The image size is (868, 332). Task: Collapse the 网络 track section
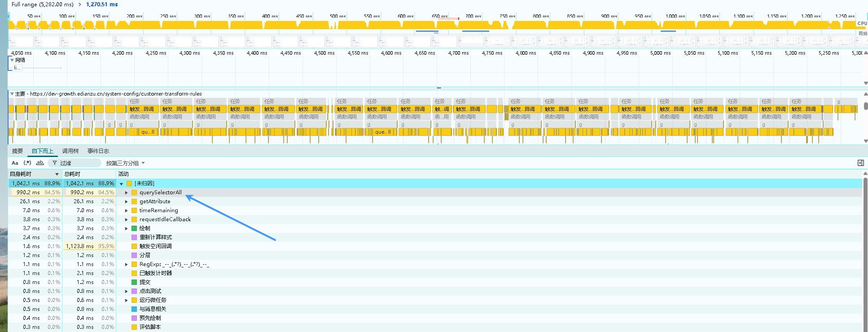(12, 60)
